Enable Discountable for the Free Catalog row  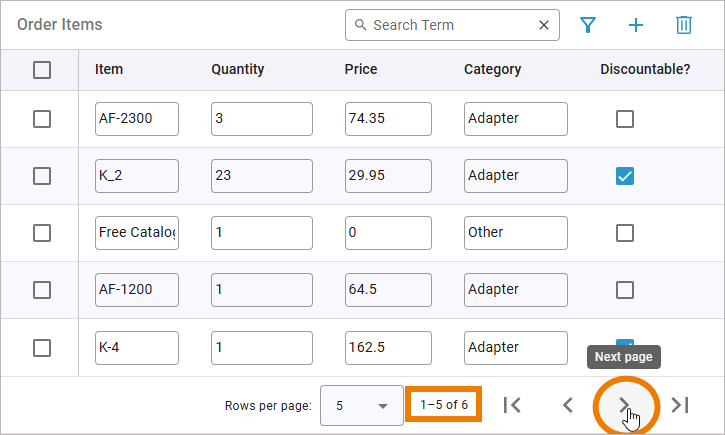[625, 233]
